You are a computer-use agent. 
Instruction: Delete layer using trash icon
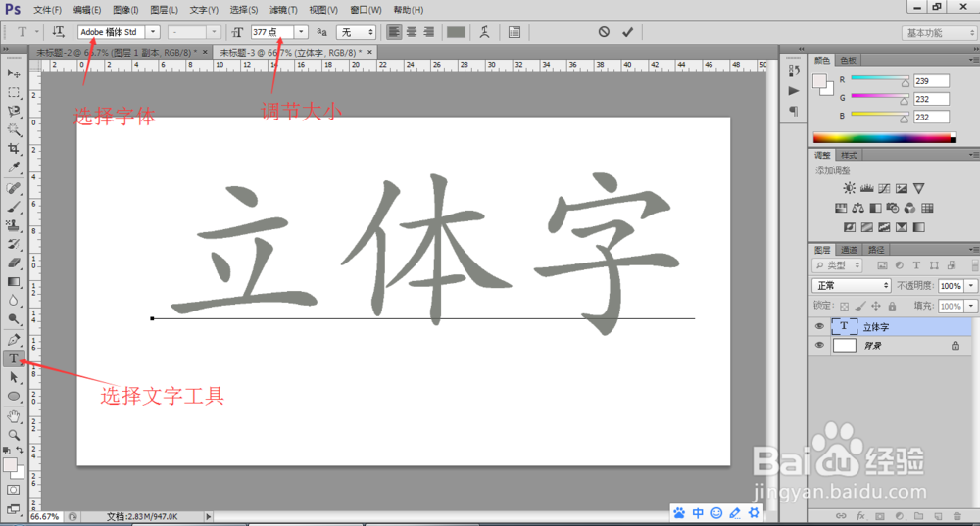click(956, 516)
